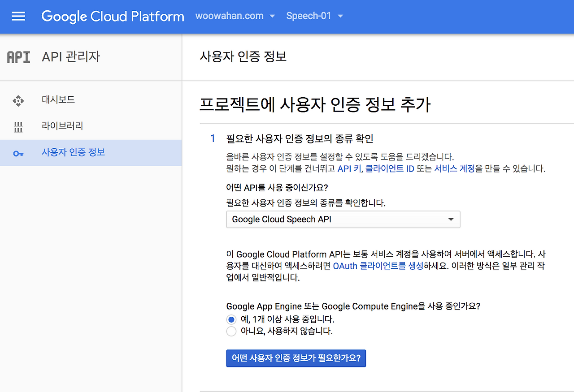
Task: Open the hamburger navigation menu
Action: [18, 17]
